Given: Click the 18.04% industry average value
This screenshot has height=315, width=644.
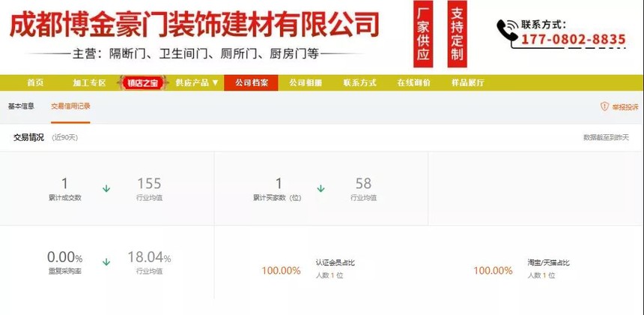Looking at the screenshot, I should tap(149, 257).
